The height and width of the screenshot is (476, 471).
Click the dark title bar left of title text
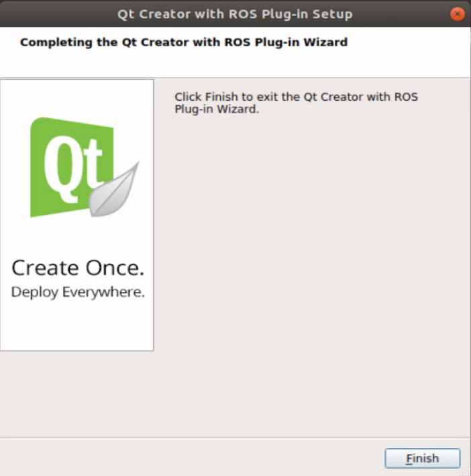[x=58, y=14]
